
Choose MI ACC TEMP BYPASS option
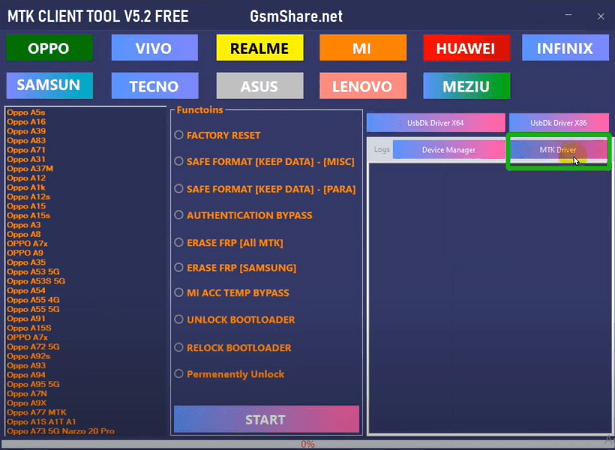pyautogui.click(x=179, y=293)
